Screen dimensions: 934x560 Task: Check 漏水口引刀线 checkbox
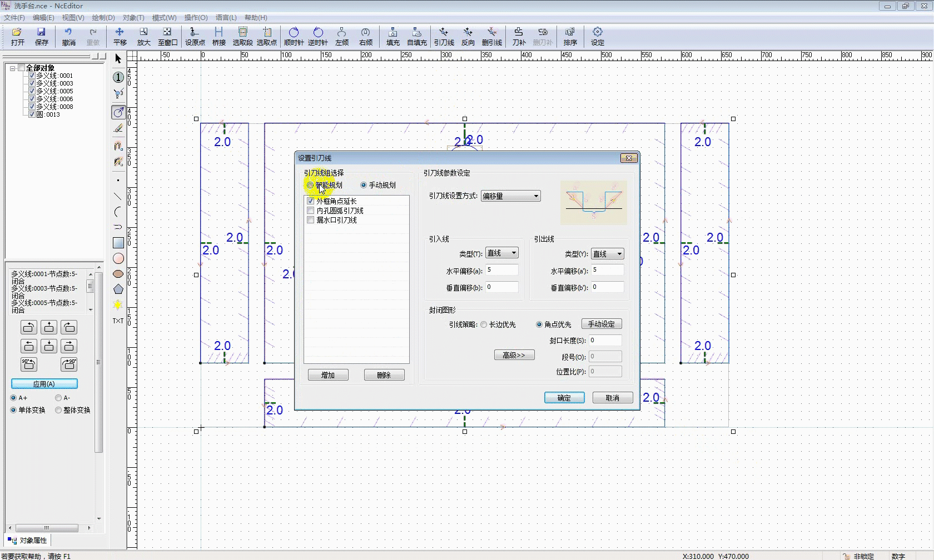click(x=311, y=220)
